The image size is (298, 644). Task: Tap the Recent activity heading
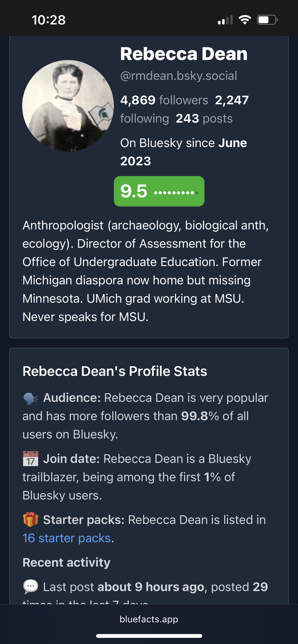(x=66, y=563)
